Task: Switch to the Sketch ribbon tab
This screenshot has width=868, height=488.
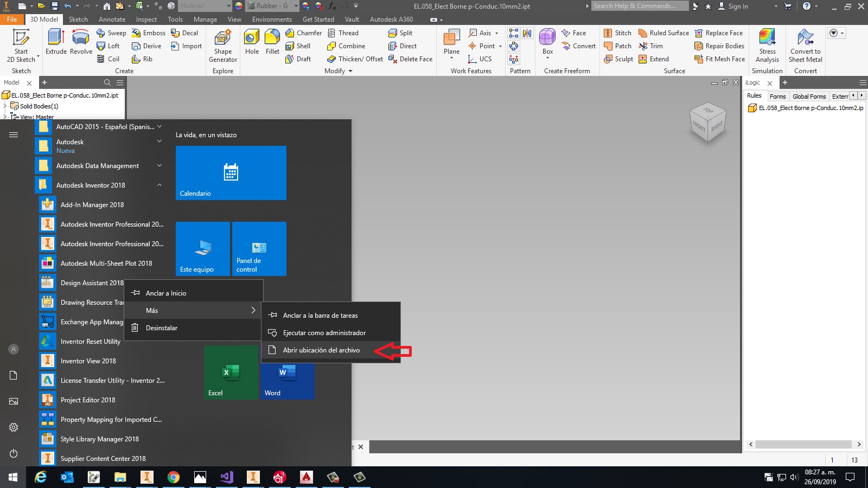Action: click(78, 19)
